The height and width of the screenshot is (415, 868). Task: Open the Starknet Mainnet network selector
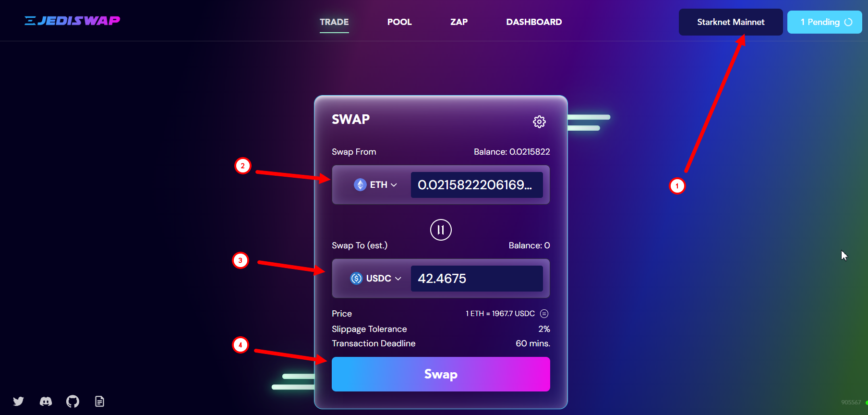[731, 22]
